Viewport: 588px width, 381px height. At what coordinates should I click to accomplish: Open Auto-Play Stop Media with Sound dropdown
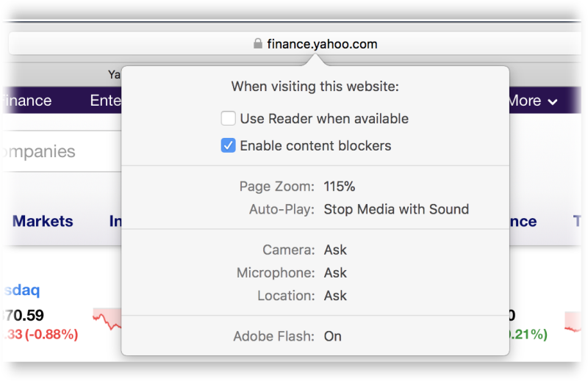pyautogui.click(x=396, y=209)
